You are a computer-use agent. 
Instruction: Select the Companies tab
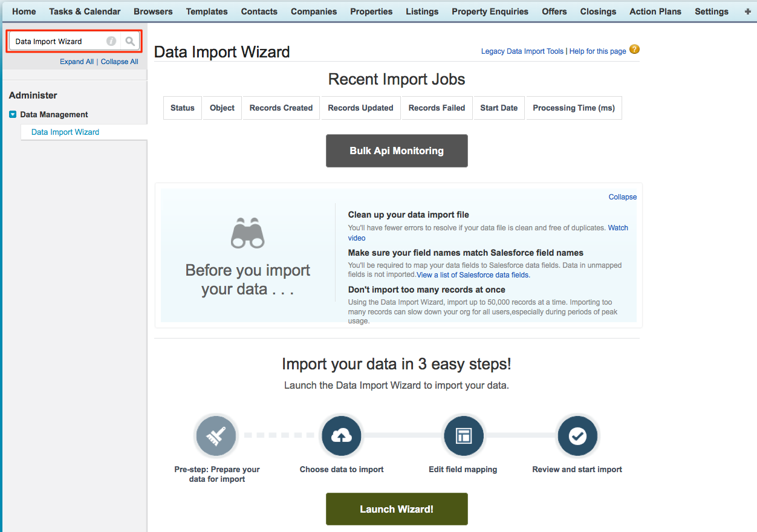pyautogui.click(x=314, y=11)
